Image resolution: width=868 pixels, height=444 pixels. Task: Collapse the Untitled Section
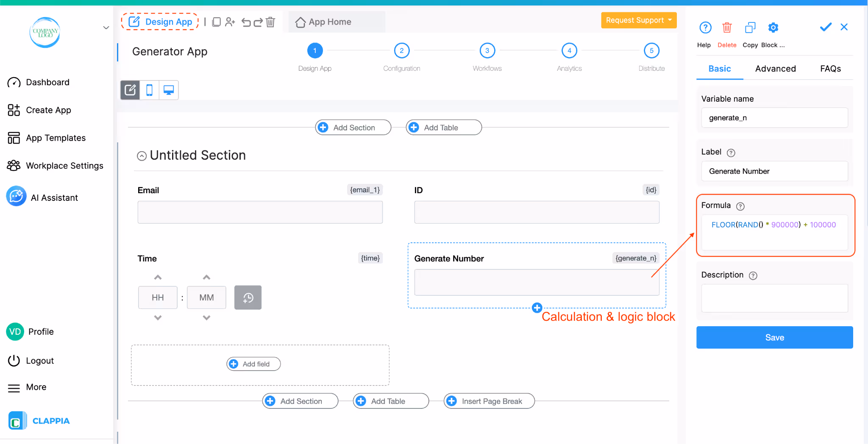point(142,156)
